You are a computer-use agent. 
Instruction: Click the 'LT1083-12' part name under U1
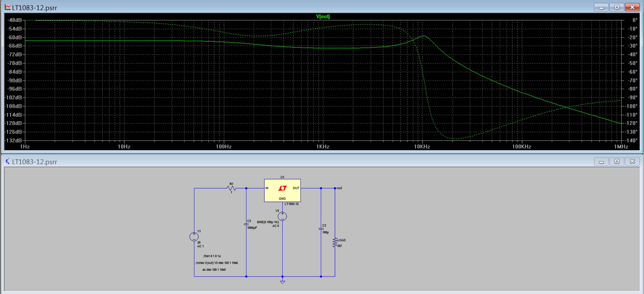point(292,204)
